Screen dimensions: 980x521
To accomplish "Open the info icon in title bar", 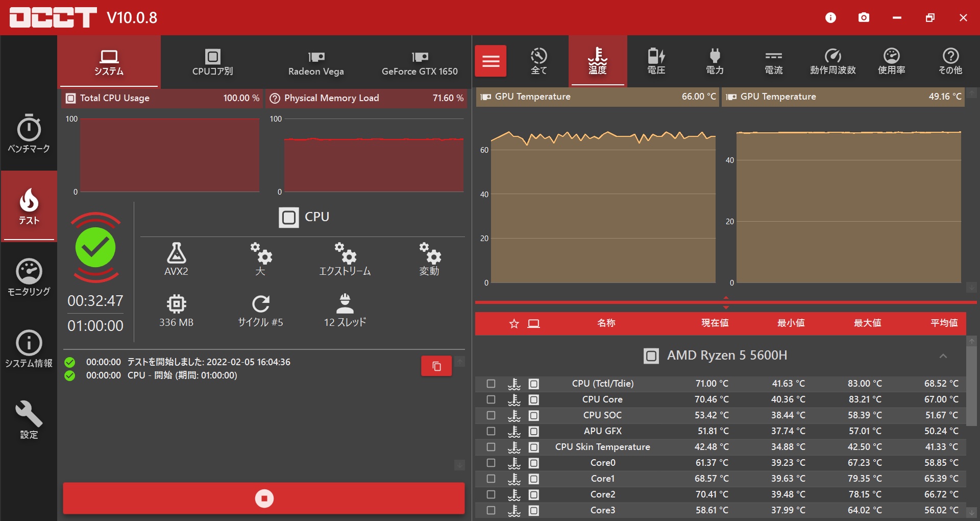I will click(x=830, y=18).
